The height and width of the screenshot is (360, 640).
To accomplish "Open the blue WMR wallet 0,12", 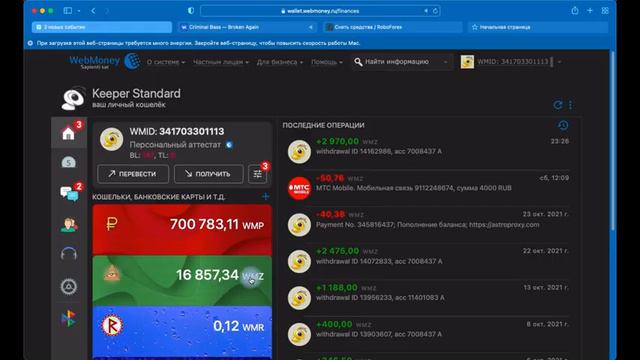I will [182, 331].
